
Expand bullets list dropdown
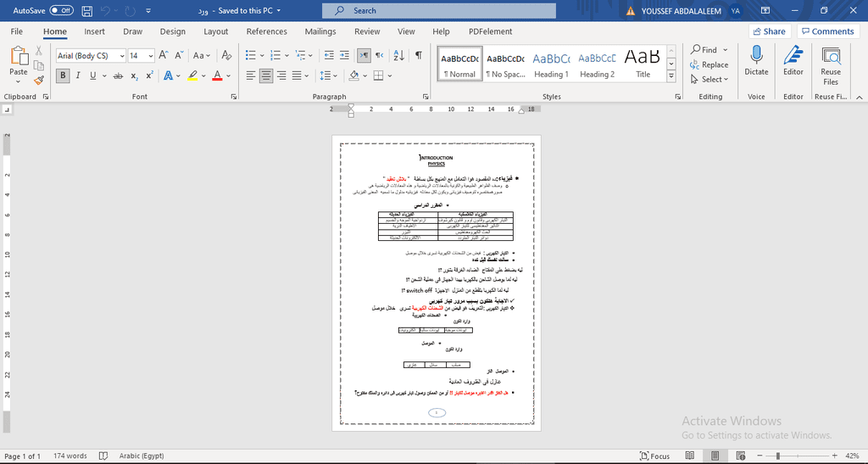coord(262,55)
